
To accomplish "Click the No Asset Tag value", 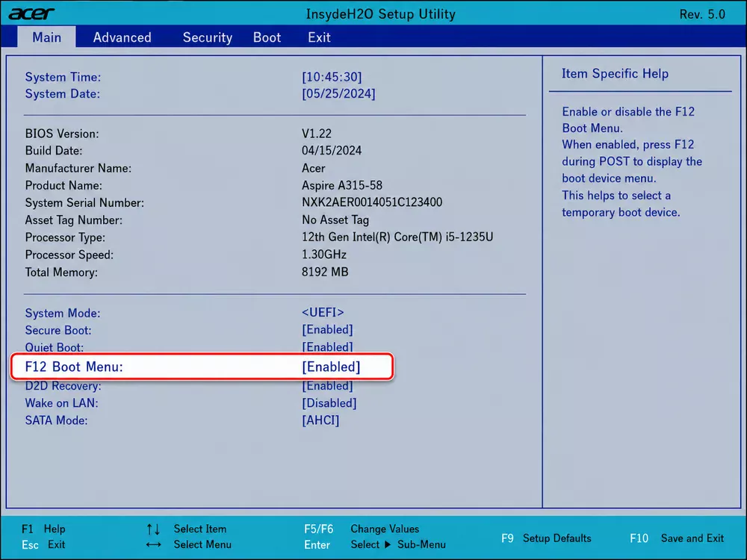I will [335, 220].
